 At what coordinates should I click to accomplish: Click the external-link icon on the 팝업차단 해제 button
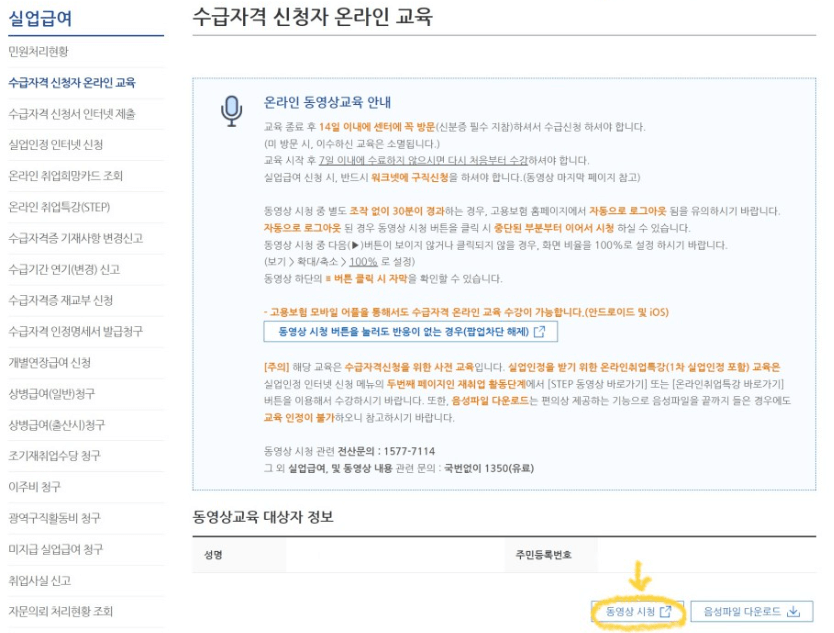541,331
